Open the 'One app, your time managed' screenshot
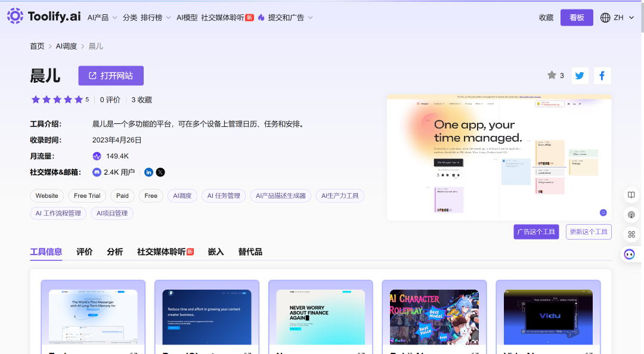 [499, 158]
